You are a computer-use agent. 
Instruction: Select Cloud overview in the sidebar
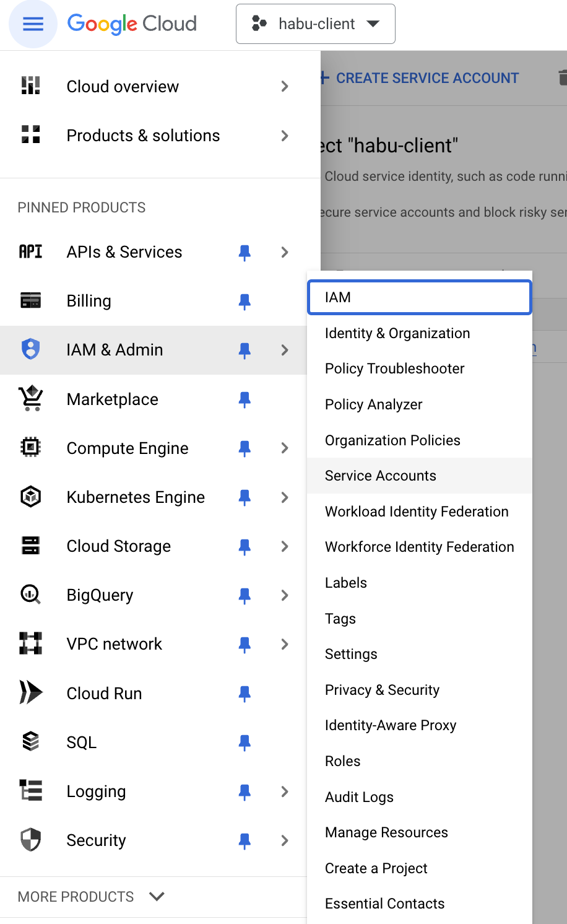coord(123,87)
